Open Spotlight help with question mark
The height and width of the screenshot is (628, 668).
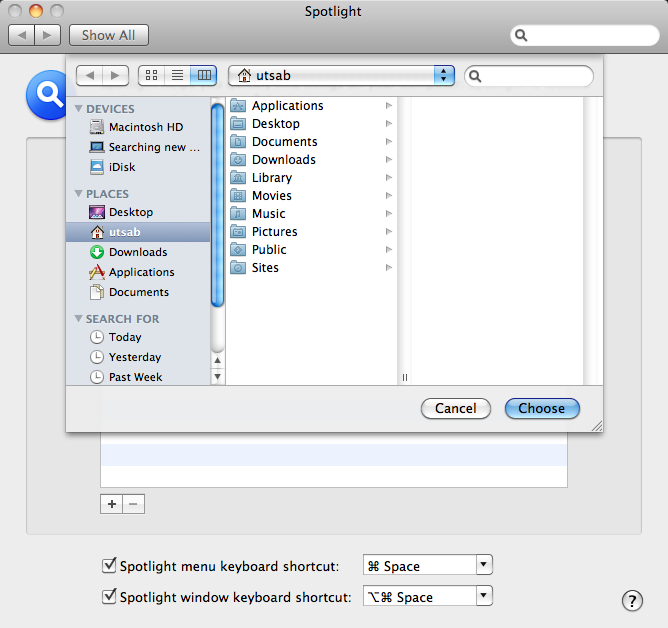pyautogui.click(x=632, y=601)
